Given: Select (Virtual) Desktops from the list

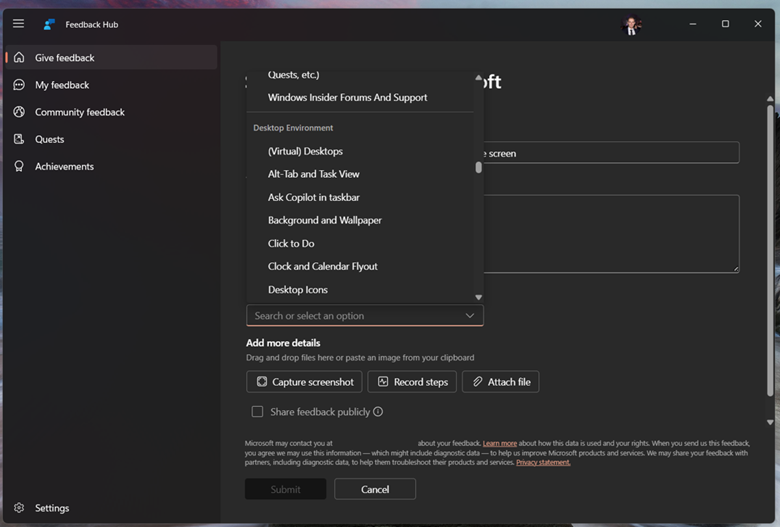Looking at the screenshot, I should (305, 151).
